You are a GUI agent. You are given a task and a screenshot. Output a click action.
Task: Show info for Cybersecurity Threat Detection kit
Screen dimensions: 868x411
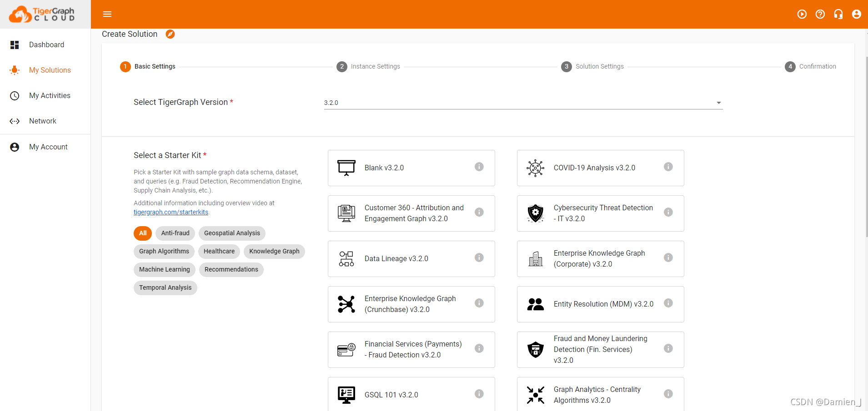point(668,212)
